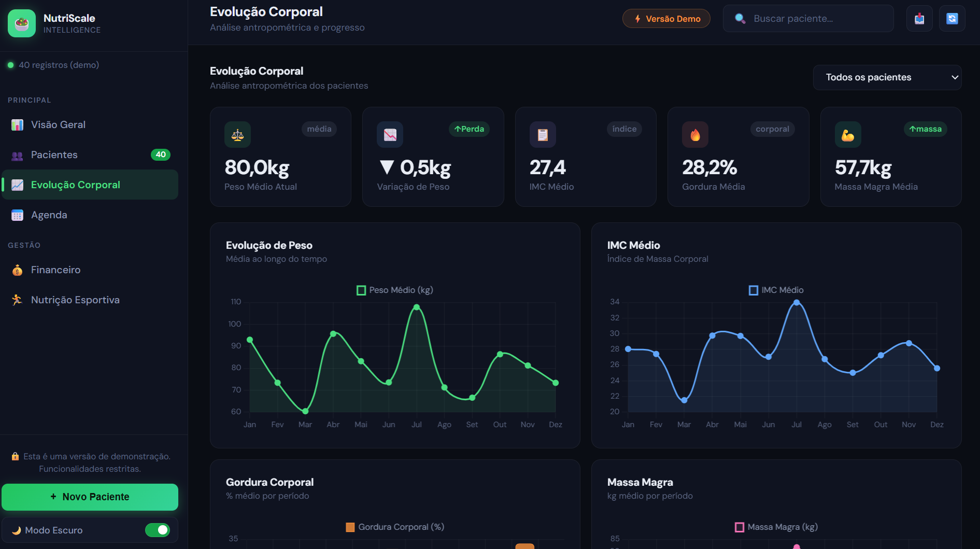
Task: Click the 80,0kg Peso Médio value
Action: 257,167
